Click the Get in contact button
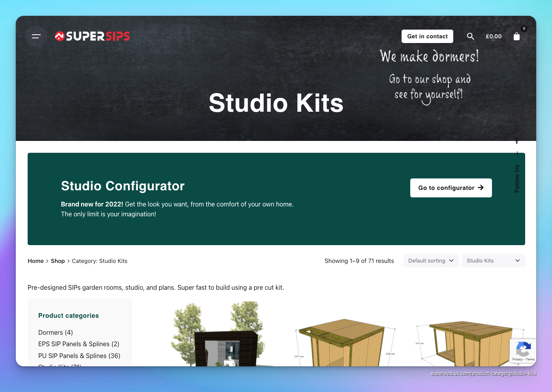The height and width of the screenshot is (392, 552). click(427, 36)
